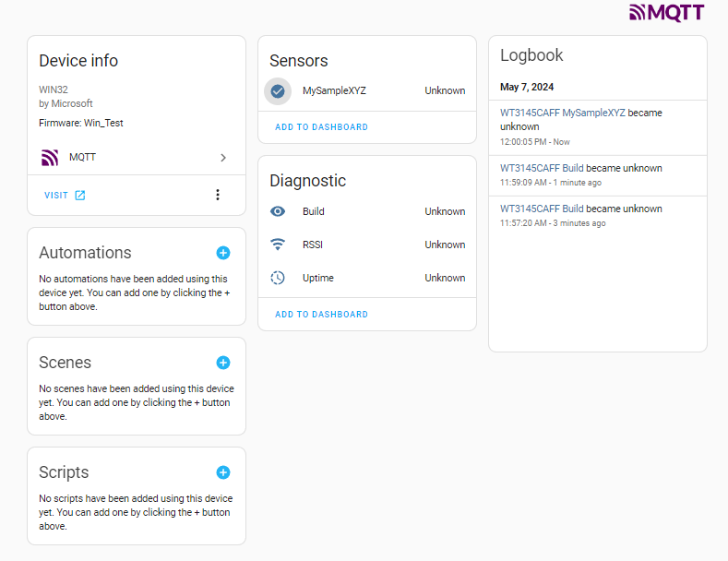
Task: Toggle the MySampleXYZ checkmark circle
Action: point(278,91)
